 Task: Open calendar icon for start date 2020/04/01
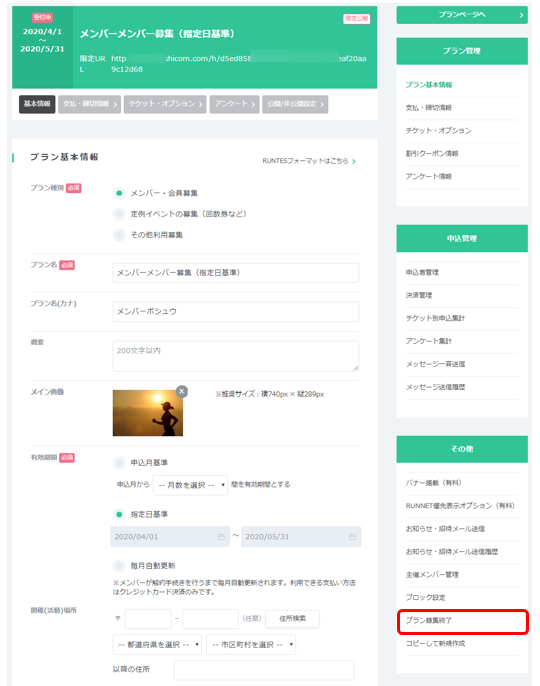click(x=221, y=537)
